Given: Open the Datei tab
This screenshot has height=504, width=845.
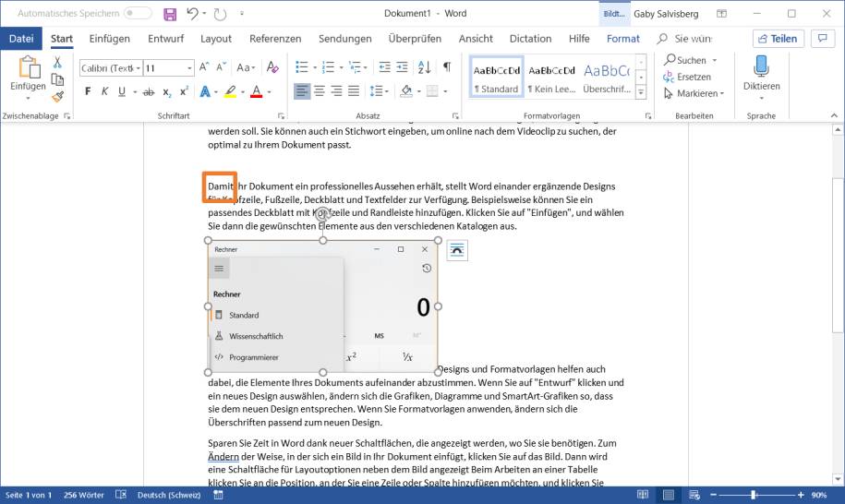Looking at the screenshot, I should pyautogui.click(x=21, y=38).
